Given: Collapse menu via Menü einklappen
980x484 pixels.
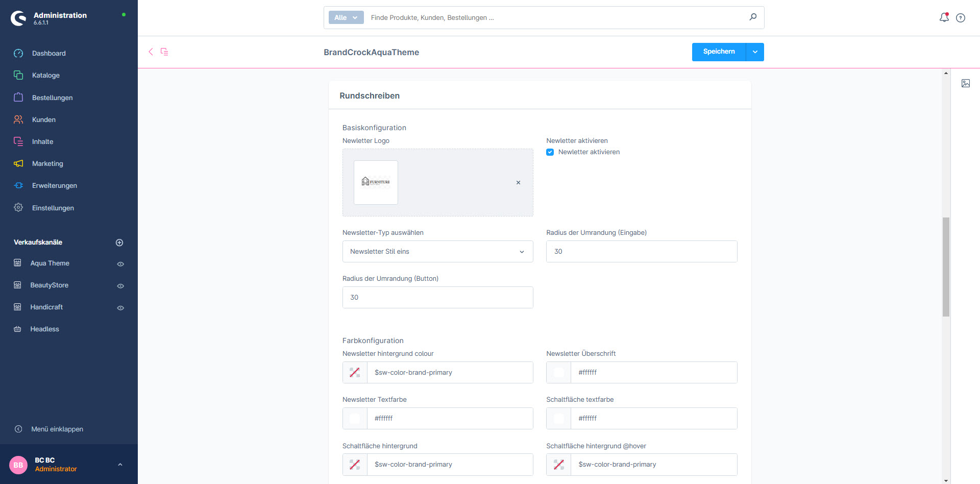Looking at the screenshot, I should point(57,429).
